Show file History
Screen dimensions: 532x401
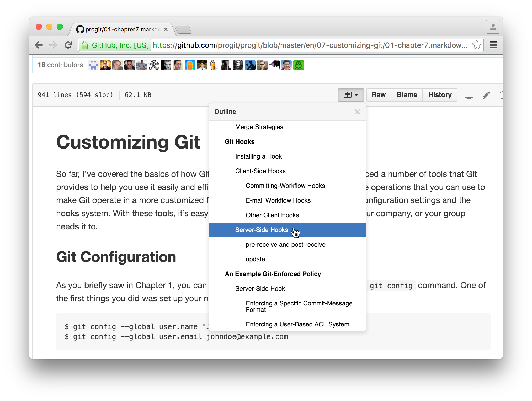pos(440,95)
